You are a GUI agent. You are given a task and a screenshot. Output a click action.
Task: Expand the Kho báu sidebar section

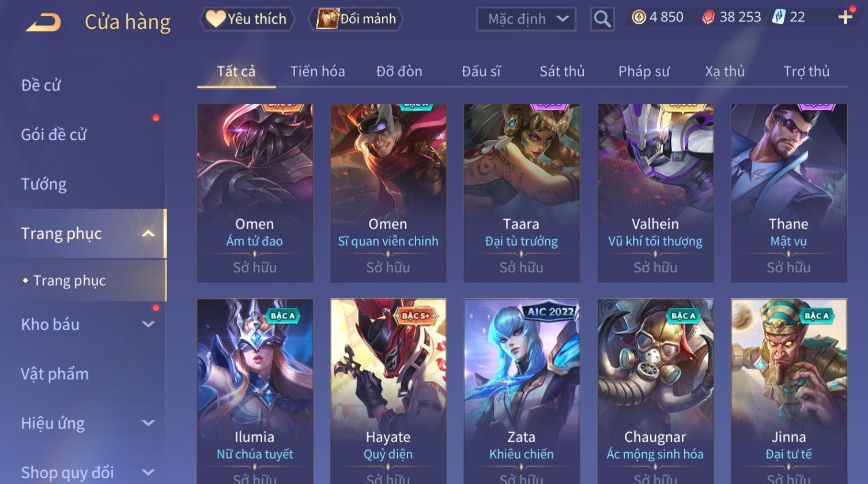[x=148, y=324]
